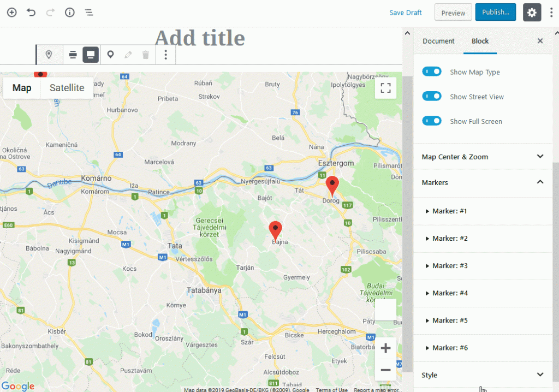The width and height of the screenshot is (559, 392).
Task: Click the map block type pin icon
Action: [x=49, y=55]
